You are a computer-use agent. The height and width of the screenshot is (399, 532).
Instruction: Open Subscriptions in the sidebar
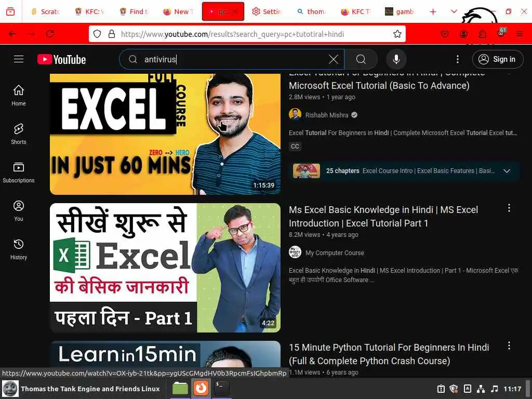click(19, 172)
